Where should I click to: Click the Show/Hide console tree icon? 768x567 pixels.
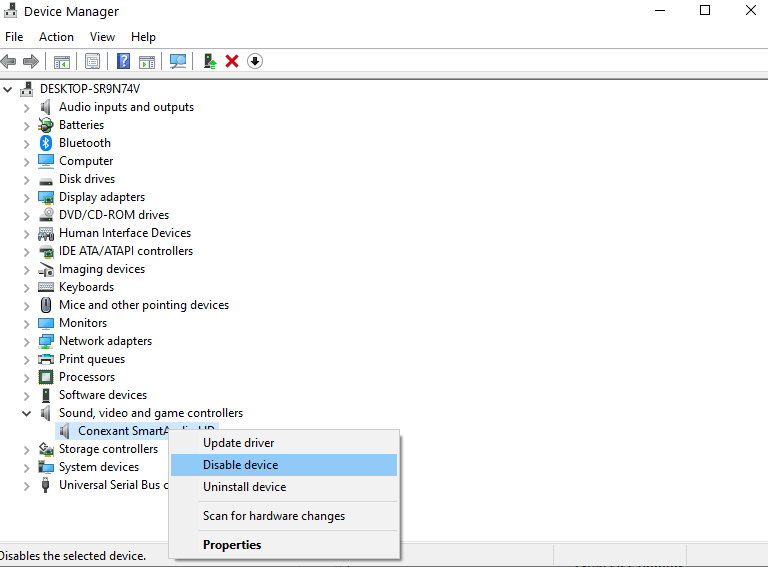[x=62, y=62]
